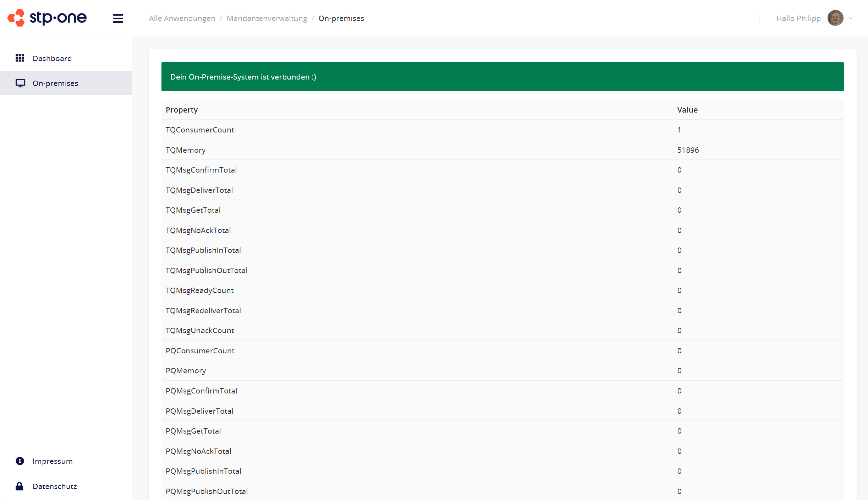Select the TQMsgUnackCount row label
The height and width of the screenshot is (500, 868).
[200, 331]
